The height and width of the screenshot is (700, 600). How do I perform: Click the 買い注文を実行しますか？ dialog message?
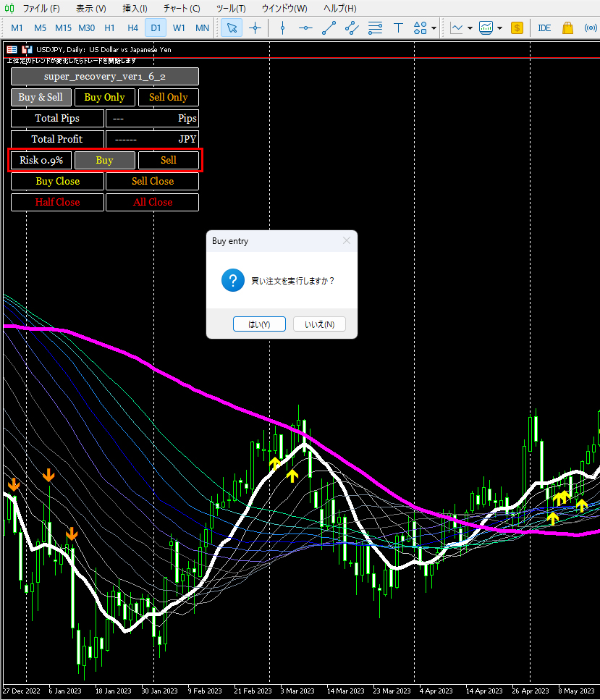(x=292, y=281)
